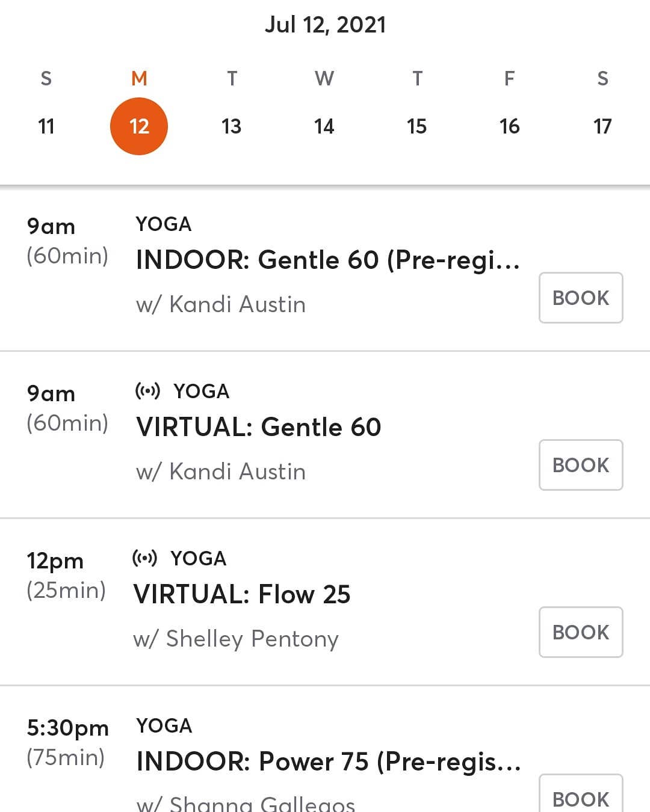This screenshot has width=650, height=812.
Task: Select Tuesday the 13th
Action: [231, 126]
